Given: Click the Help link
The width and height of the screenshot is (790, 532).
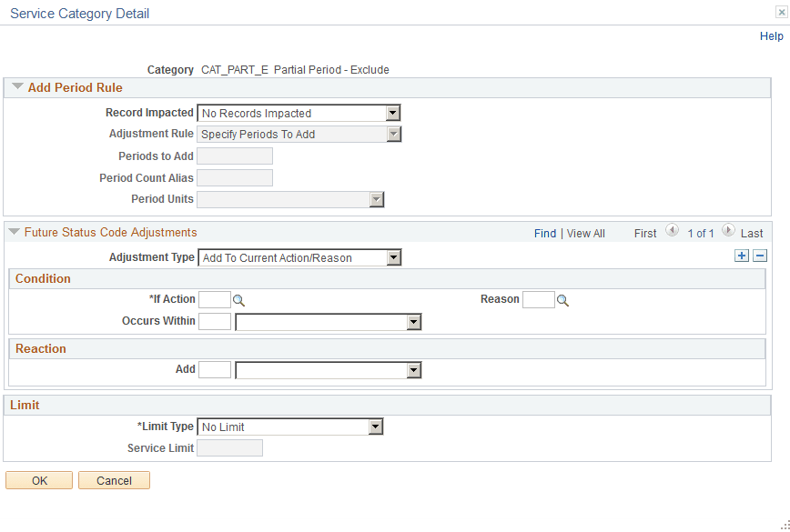Looking at the screenshot, I should pyautogui.click(x=771, y=36).
